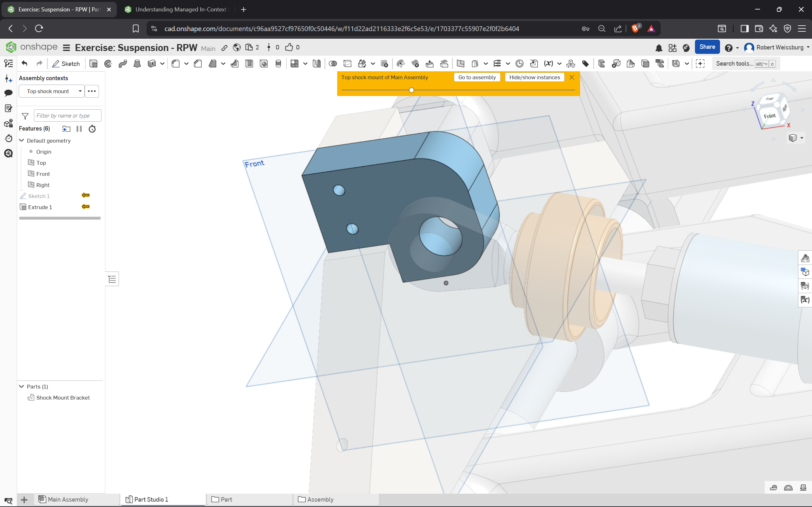812x507 pixels.
Task: Click the Go to assembly button
Action: (x=477, y=77)
